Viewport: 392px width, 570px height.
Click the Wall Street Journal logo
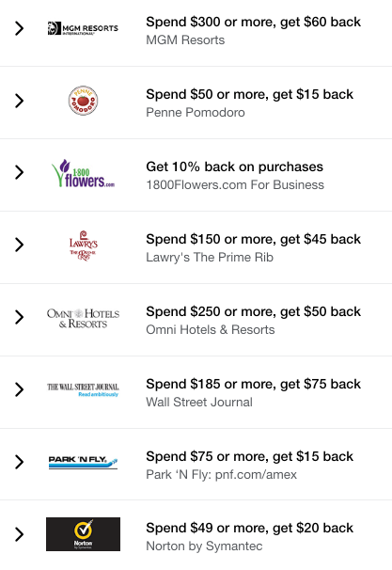point(84,389)
